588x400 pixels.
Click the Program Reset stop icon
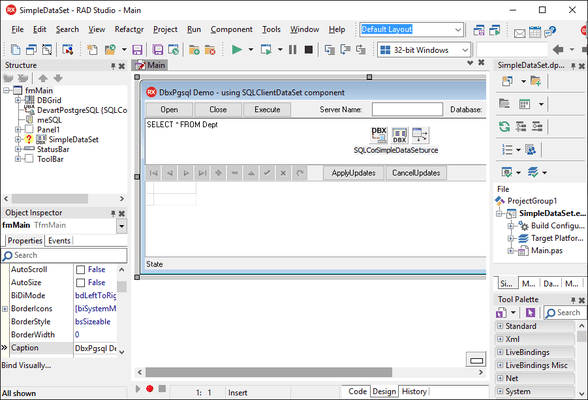pos(309,49)
